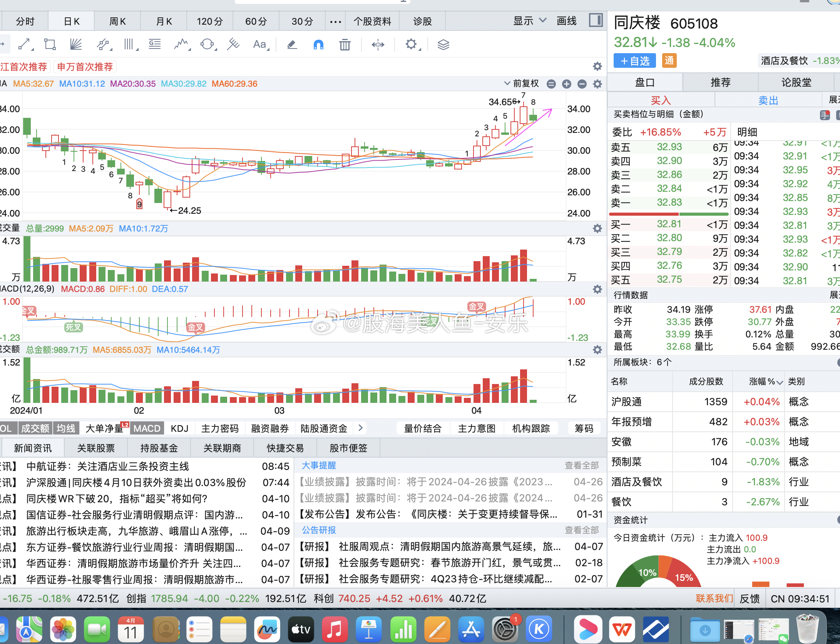Click the trash delete-drawings icon
Screen dimensions: 840x644
point(345,45)
